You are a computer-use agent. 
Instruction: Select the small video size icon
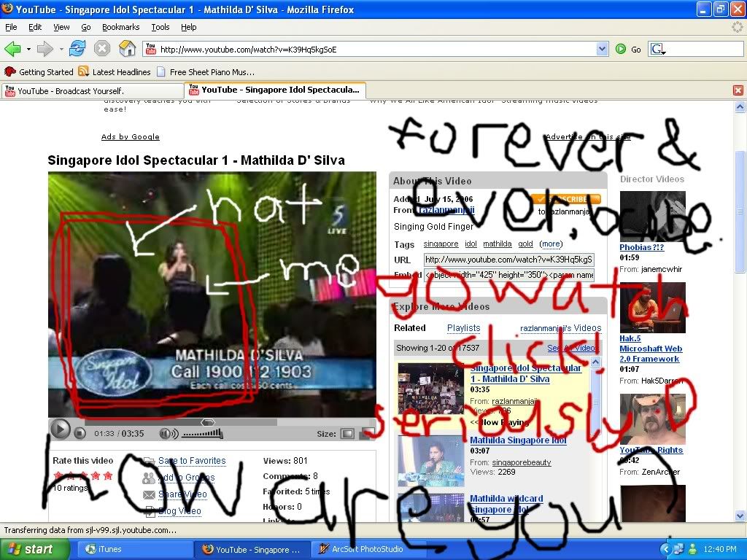(348, 434)
